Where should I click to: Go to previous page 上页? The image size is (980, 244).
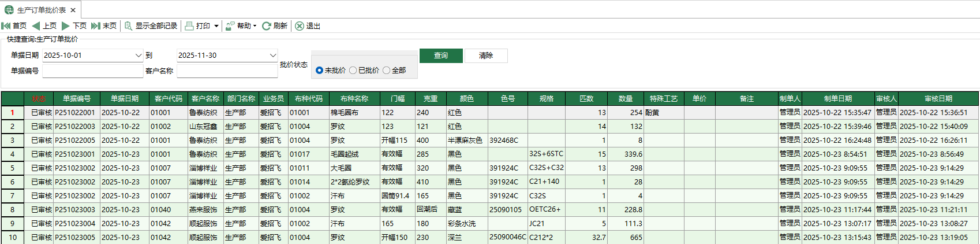click(44, 26)
